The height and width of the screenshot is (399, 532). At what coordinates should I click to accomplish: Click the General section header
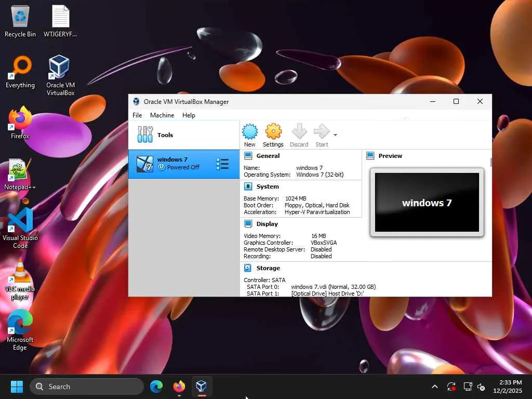point(268,156)
